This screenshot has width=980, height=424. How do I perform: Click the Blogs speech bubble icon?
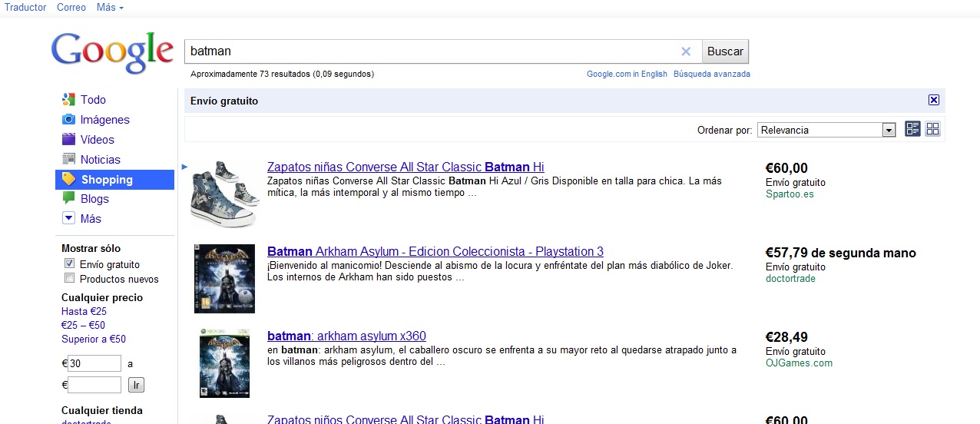coord(68,198)
